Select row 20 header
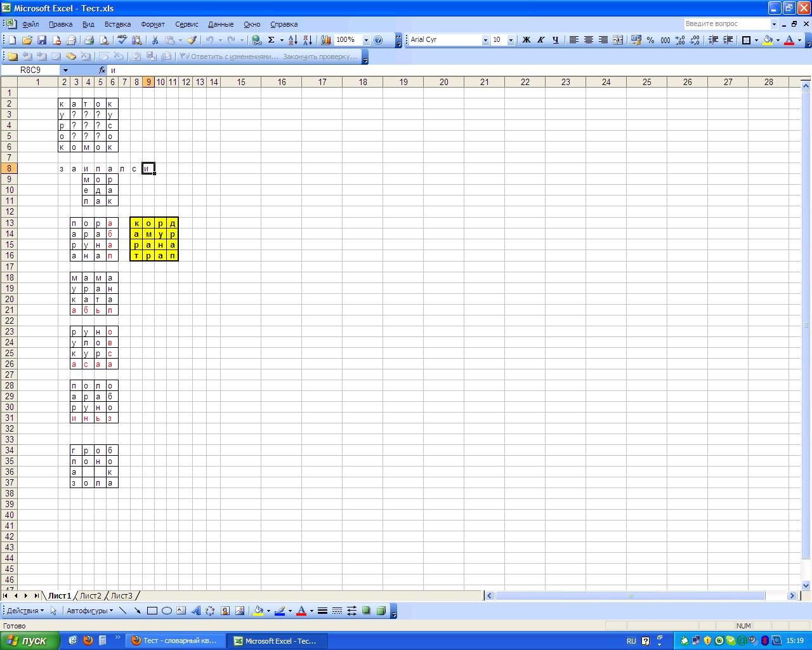Image resolution: width=812 pixels, height=650 pixels. click(x=9, y=299)
